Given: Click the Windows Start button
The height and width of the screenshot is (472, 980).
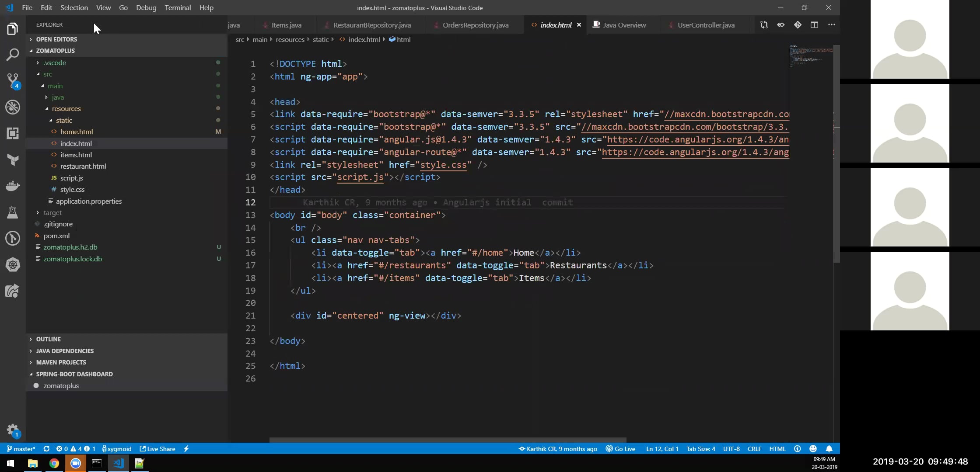Looking at the screenshot, I should [10, 463].
